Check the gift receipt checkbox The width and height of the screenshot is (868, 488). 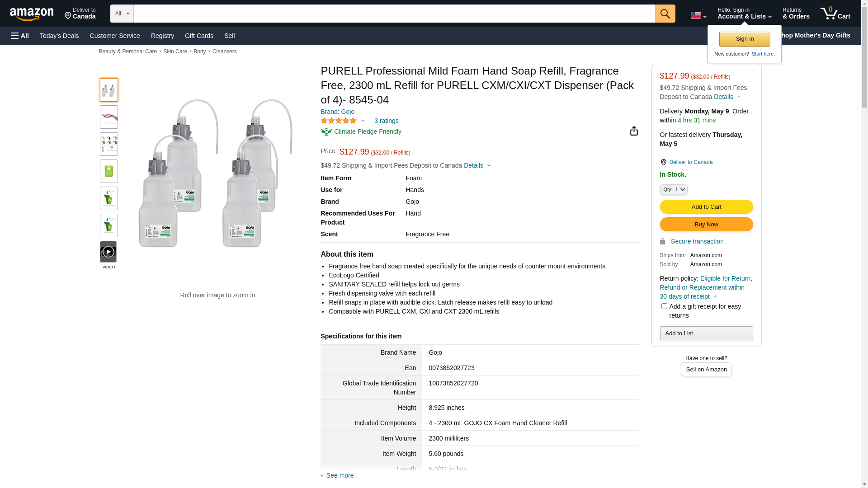click(x=664, y=306)
